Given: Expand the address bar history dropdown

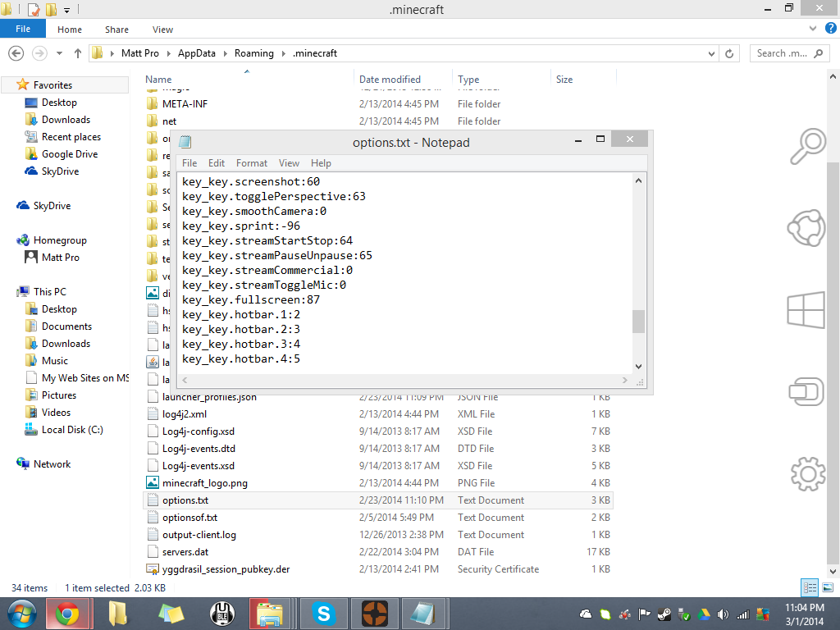Looking at the screenshot, I should pyautogui.click(x=711, y=53).
